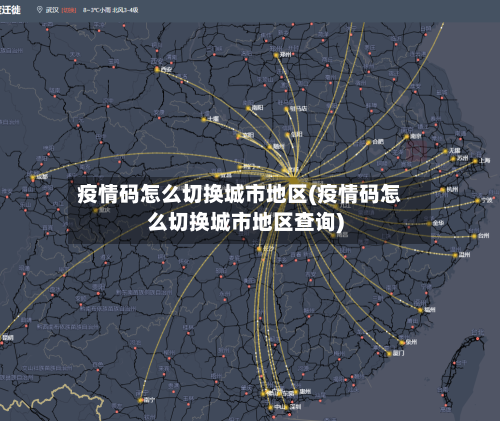Click the 合肥 city marker
Viewport: 500px width, 421px height.
(x=368, y=143)
